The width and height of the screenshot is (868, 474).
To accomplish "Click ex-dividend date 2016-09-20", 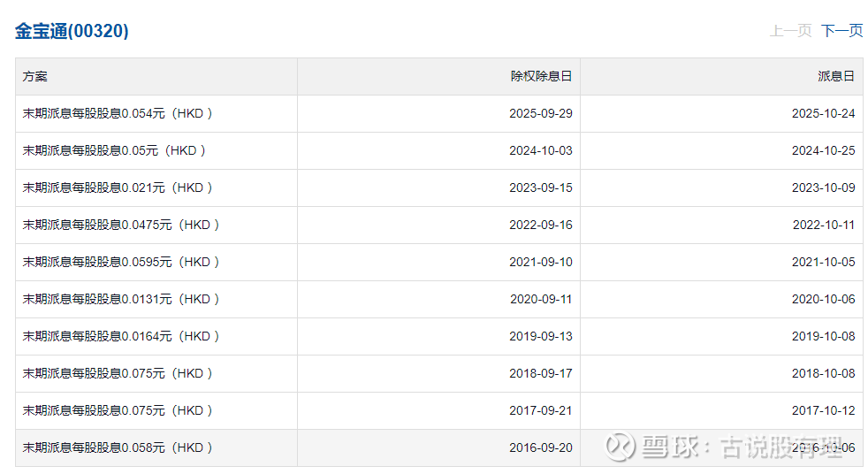I will click(540, 447).
